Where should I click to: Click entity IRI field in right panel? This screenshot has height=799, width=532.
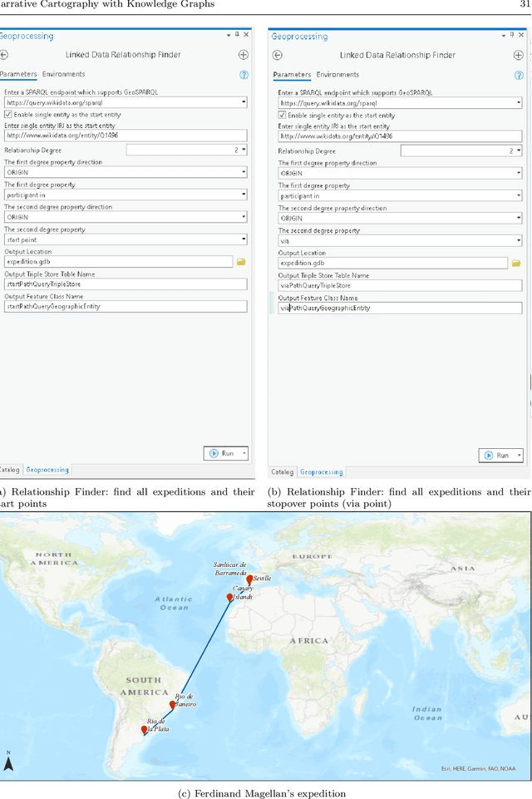tap(400, 136)
